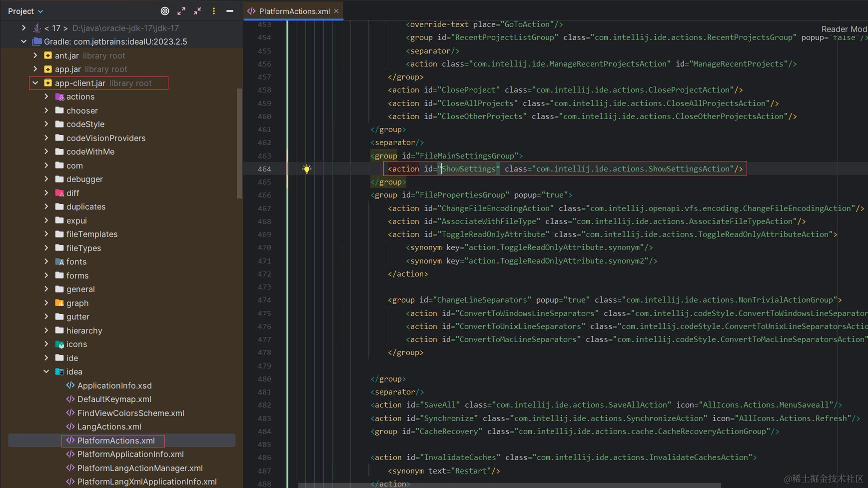Screen dimensions: 868x488
Task: Click the yellow lightbulb intention icon
Action: 307,169
